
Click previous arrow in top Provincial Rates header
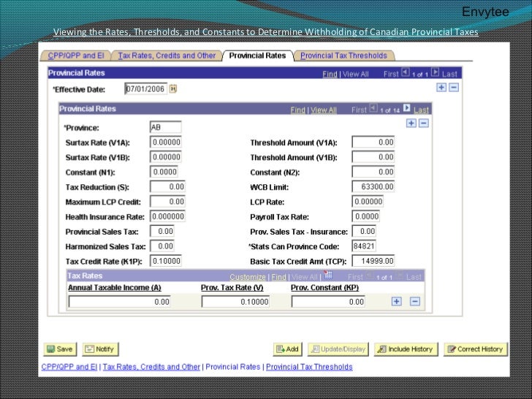(405, 72)
